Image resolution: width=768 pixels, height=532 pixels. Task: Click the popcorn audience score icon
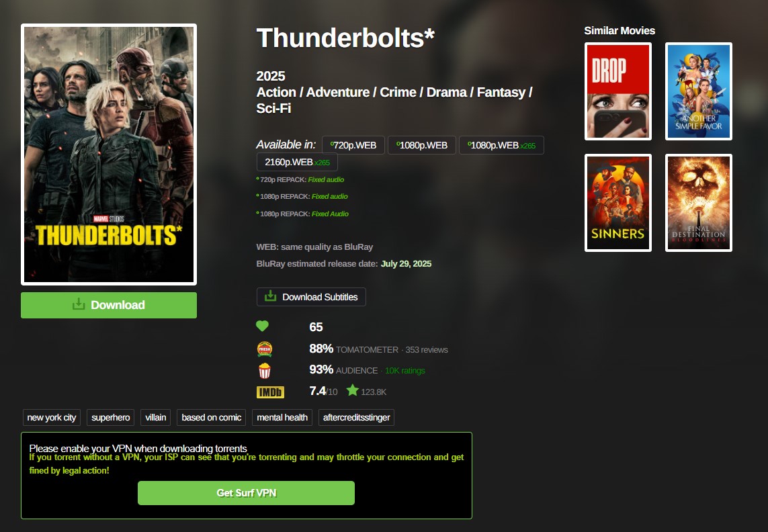[x=265, y=370]
